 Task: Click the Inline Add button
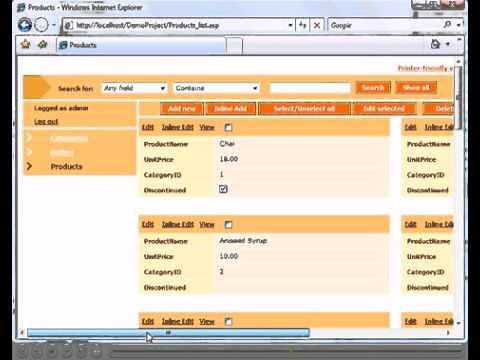click(231, 108)
